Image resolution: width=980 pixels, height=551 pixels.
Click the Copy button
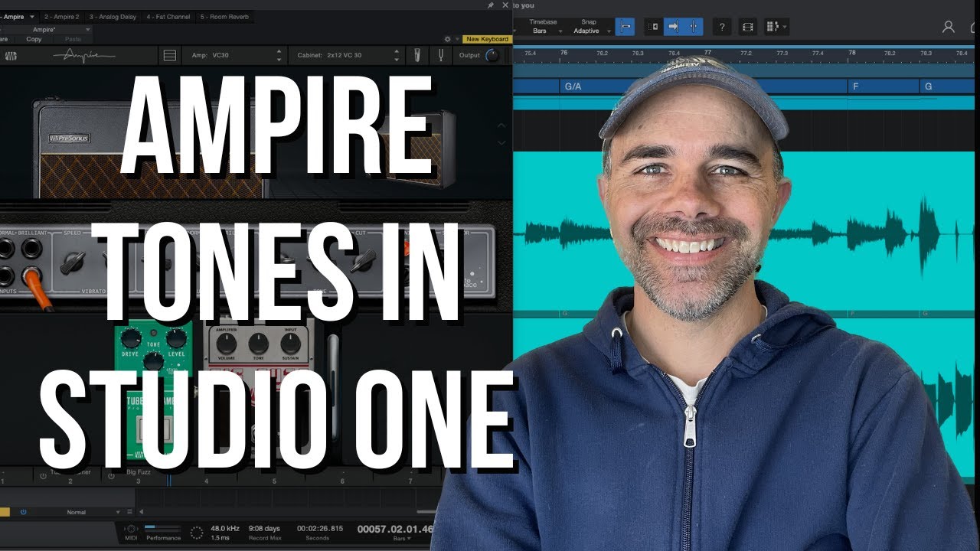(34, 39)
